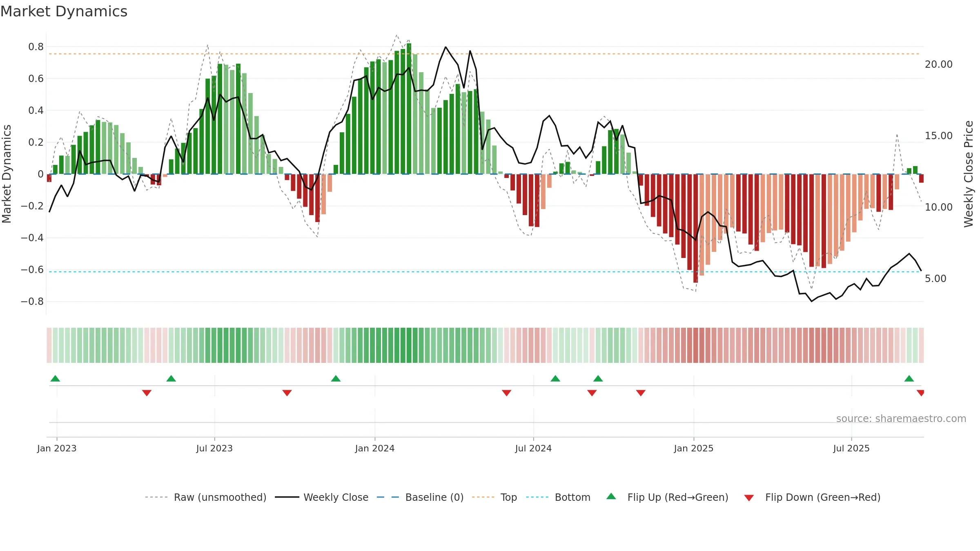Click the orange dashed Top threshold line
The height and width of the screenshot is (551, 980).
point(484,54)
